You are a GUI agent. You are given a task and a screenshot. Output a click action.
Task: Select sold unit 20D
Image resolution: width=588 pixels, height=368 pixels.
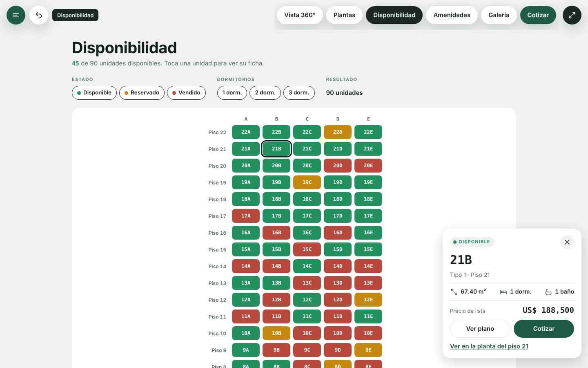point(338,166)
